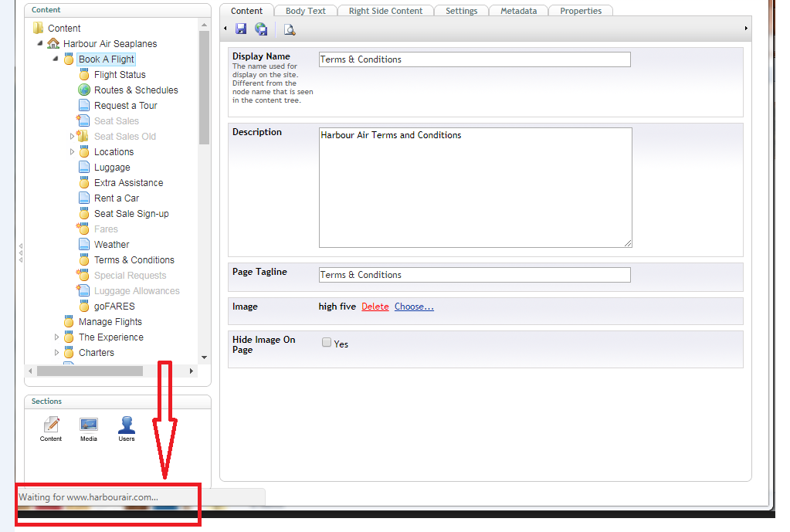Click the Delete image link

tap(375, 307)
